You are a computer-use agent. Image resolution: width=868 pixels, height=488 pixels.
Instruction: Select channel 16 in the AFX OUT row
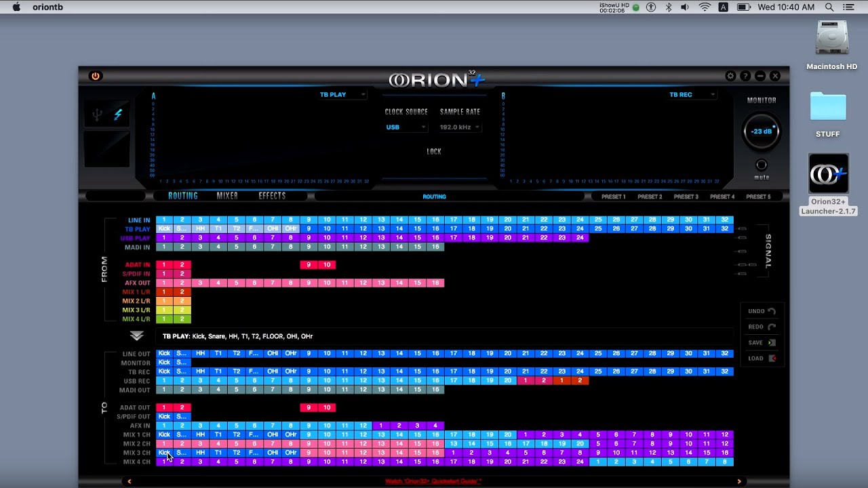pos(435,283)
